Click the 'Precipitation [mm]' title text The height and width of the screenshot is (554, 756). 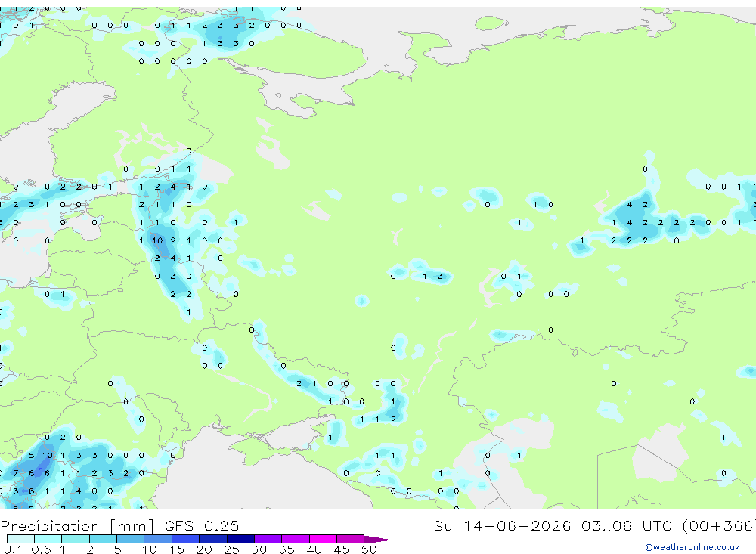[x=77, y=525]
